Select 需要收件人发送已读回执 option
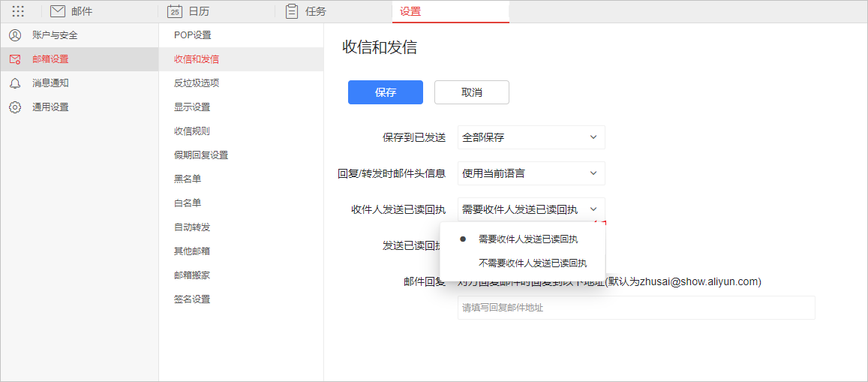Screen dimensions: 868x382 pyautogui.click(x=527, y=239)
